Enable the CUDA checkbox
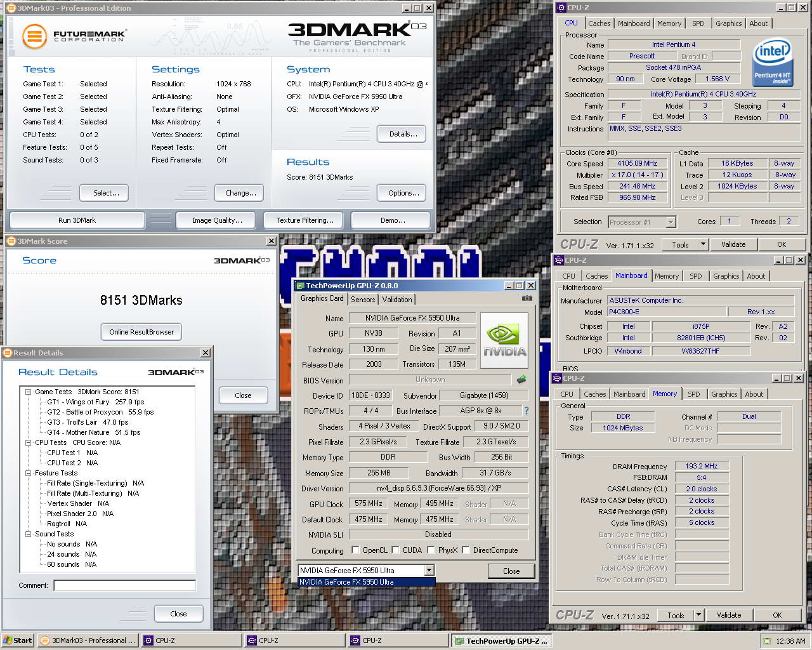This screenshot has height=650, width=812. coord(396,550)
